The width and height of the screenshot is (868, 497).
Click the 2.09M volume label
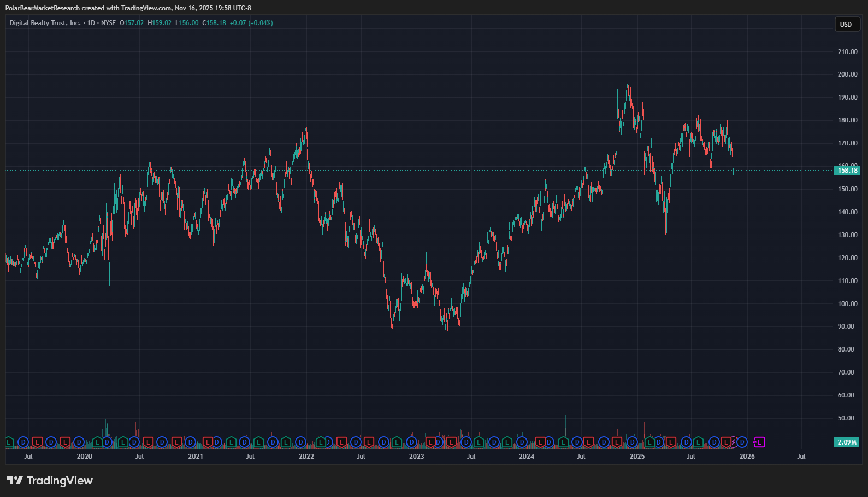point(847,442)
